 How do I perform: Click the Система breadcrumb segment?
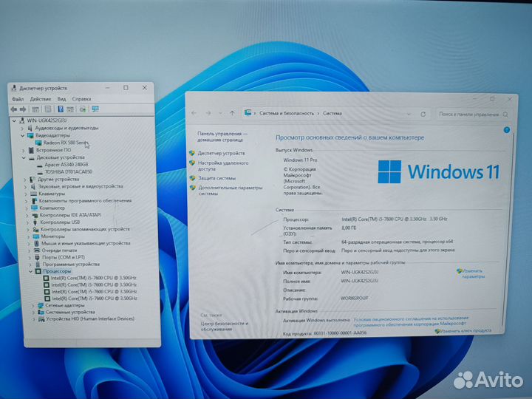[332, 113]
